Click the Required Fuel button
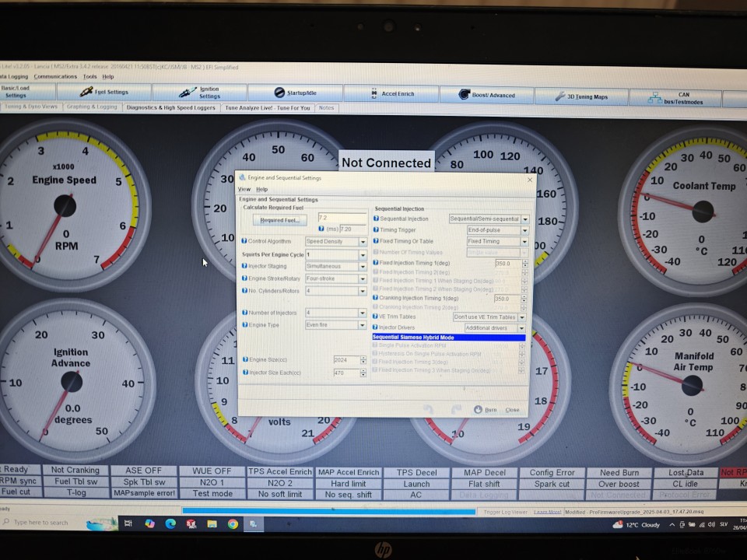747x560 pixels. pyautogui.click(x=279, y=220)
